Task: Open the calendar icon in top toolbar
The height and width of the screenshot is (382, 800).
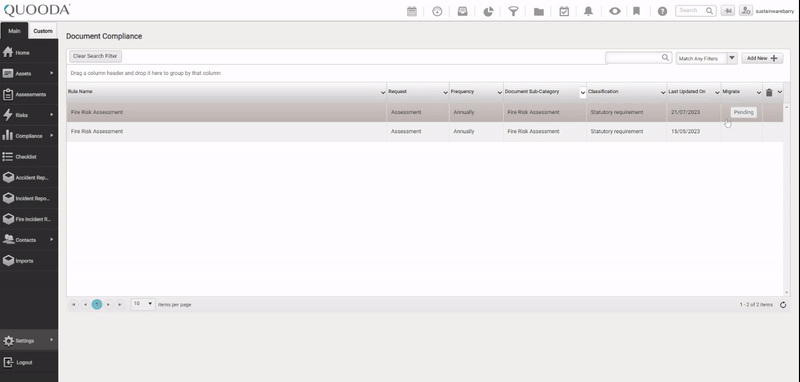Action: tap(412, 11)
